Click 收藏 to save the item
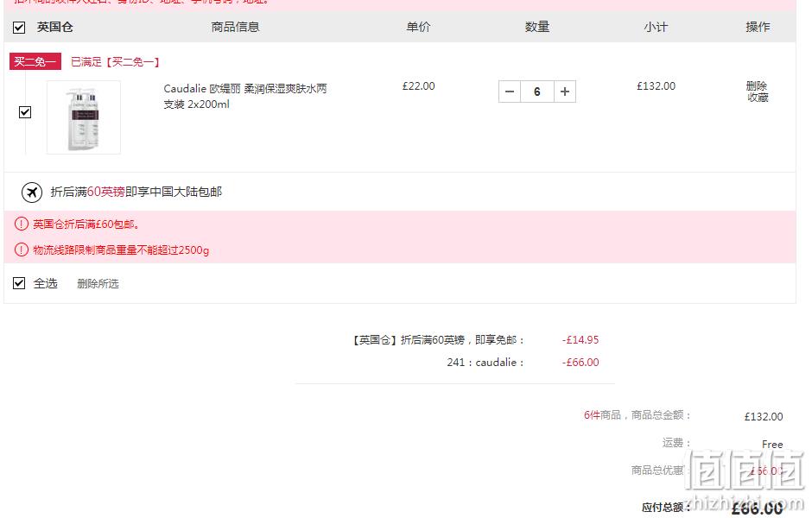 tap(758, 98)
